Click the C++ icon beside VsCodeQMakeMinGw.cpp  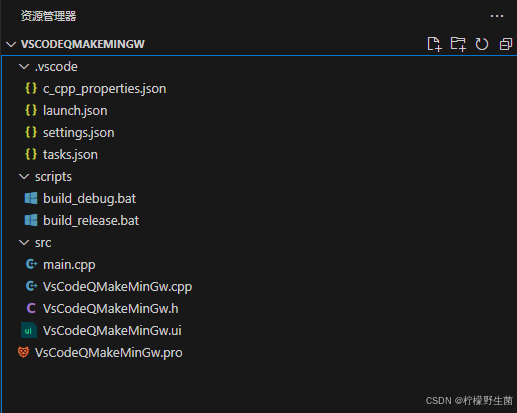[x=31, y=286]
